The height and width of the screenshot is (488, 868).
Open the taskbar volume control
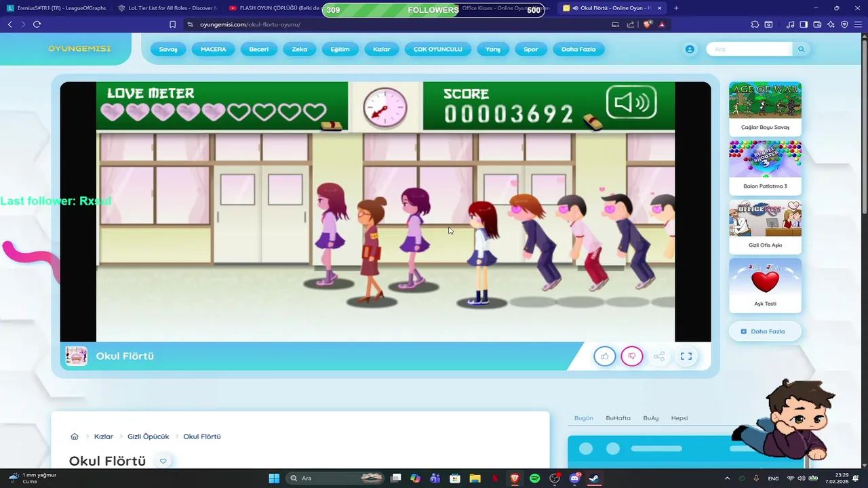tap(801, 479)
